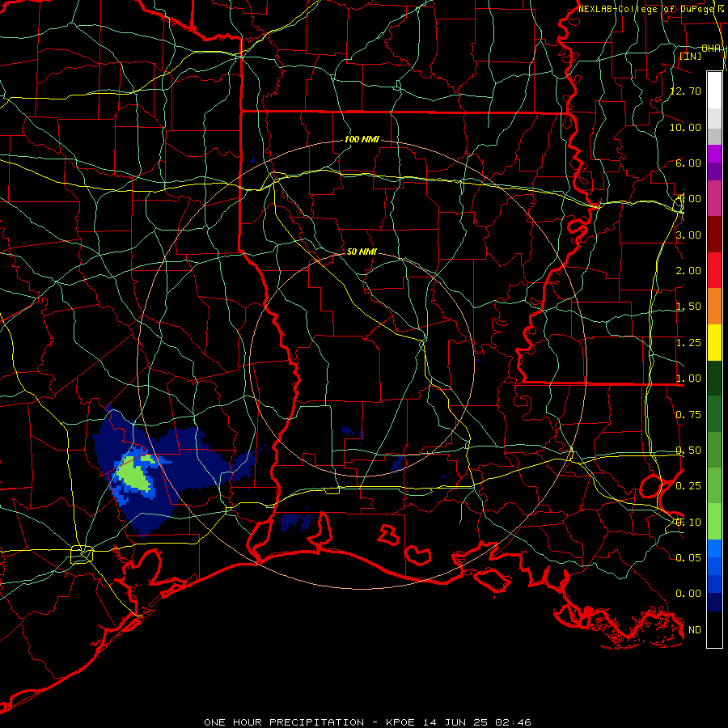
Task: Click the 1.00 legend value
Action: point(688,379)
